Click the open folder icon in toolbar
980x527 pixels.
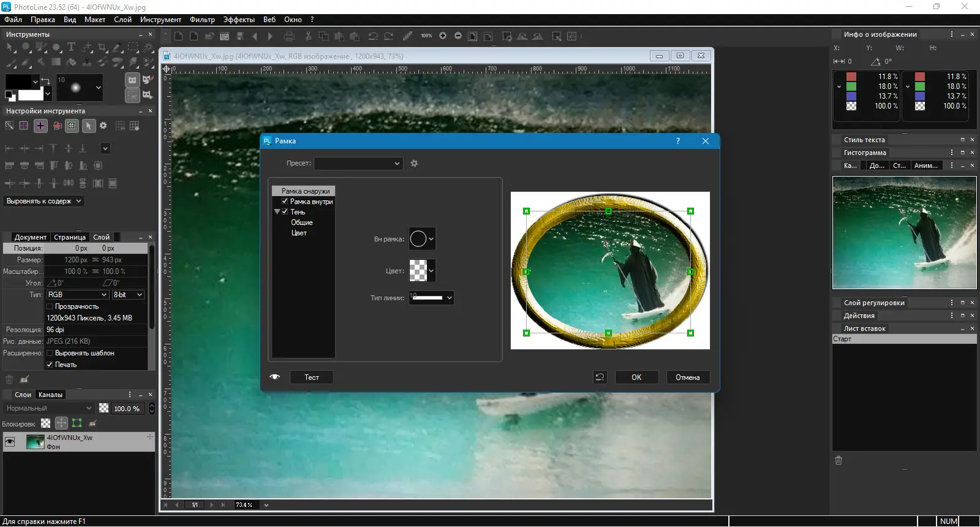209,36
